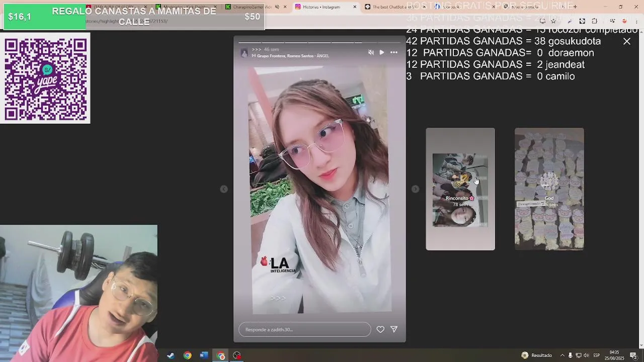Open the active Chrome window in taskbar
Image resolution: width=644 pixels, height=362 pixels.
pos(220,355)
